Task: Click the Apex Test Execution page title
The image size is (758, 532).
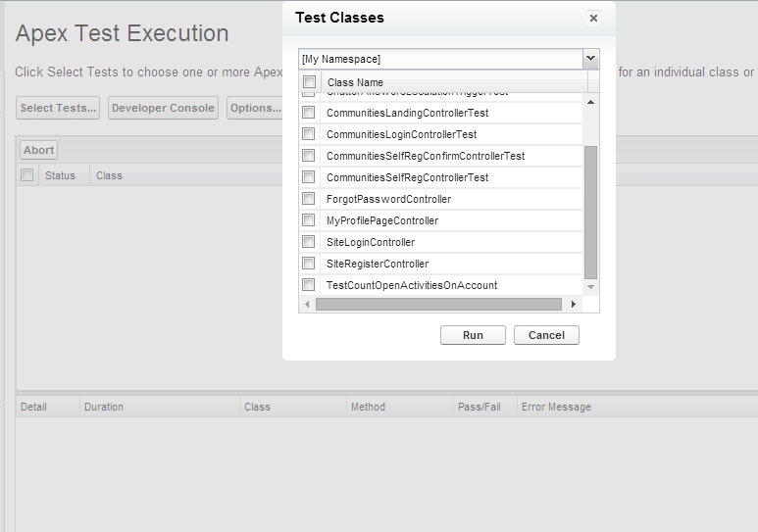Action: point(122,33)
